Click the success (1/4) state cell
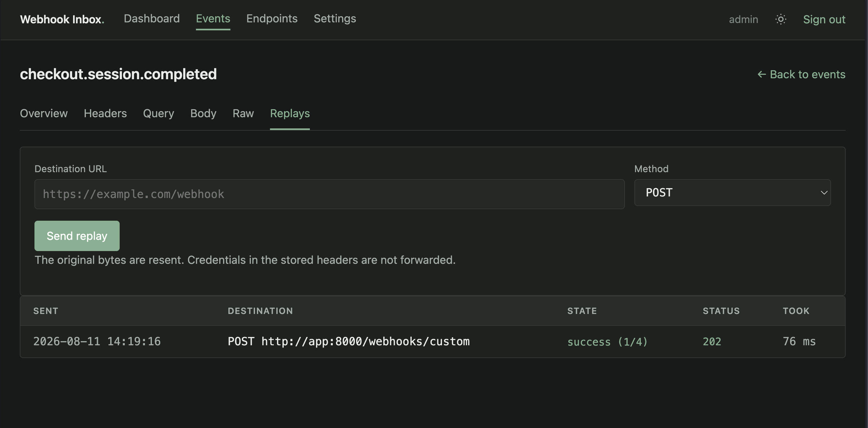Viewport: 868px width, 428px height. click(x=607, y=342)
